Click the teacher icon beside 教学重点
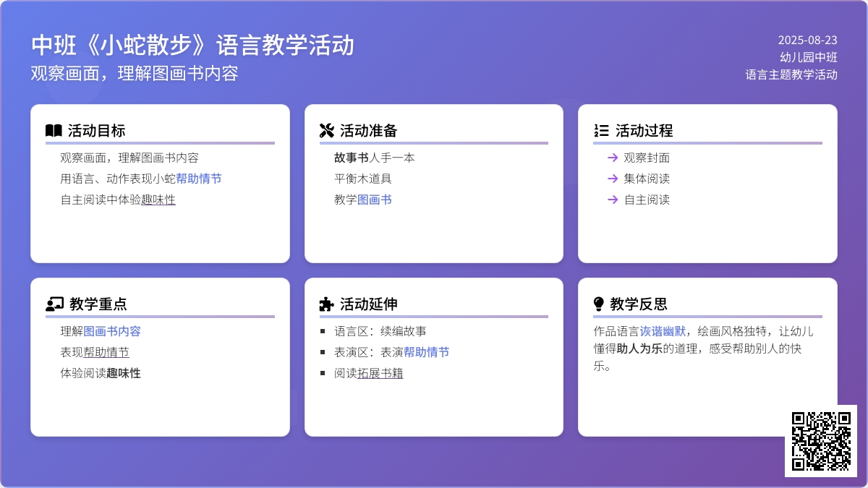The width and height of the screenshot is (868, 488). 54,304
